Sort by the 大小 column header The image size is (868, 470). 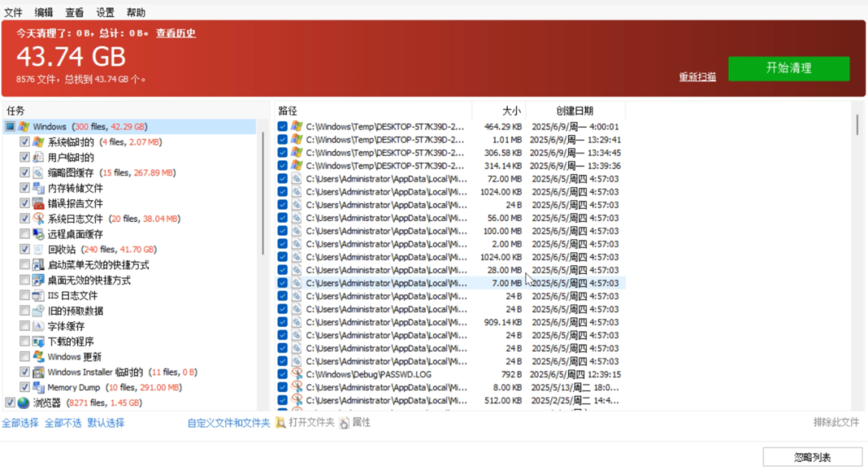(x=499, y=111)
